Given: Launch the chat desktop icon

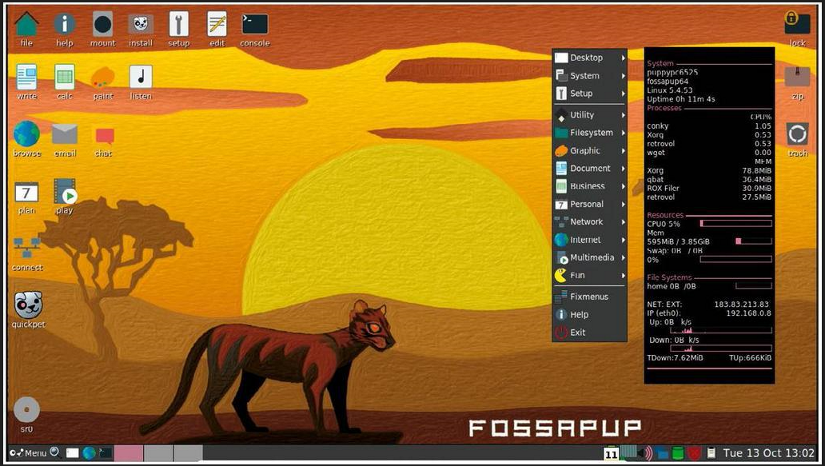Looking at the screenshot, I should (x=105, y=136).
